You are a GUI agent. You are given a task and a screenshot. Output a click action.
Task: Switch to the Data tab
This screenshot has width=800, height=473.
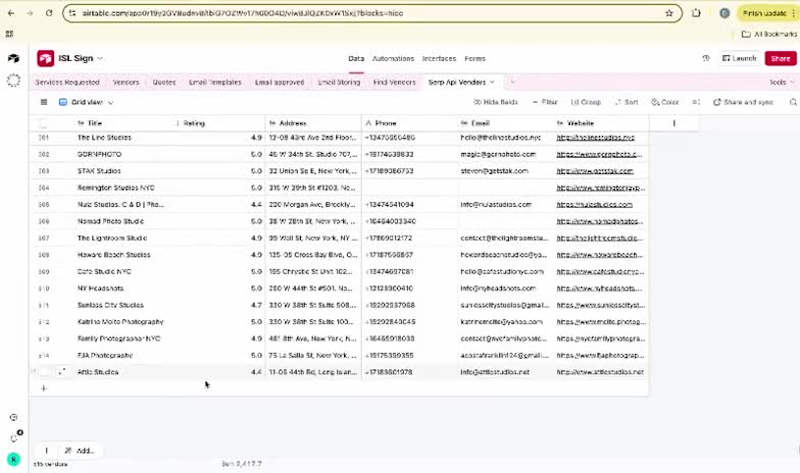(356, 59)
